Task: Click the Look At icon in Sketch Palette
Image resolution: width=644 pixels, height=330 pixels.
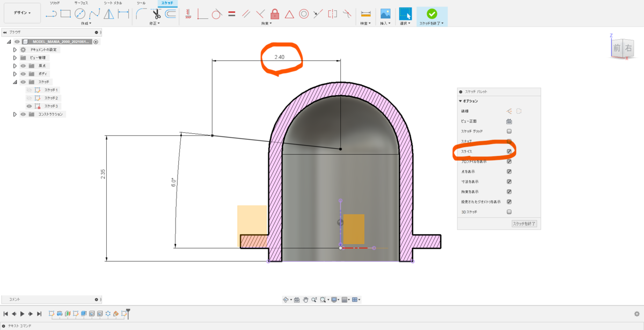Action: coord(509,121)
